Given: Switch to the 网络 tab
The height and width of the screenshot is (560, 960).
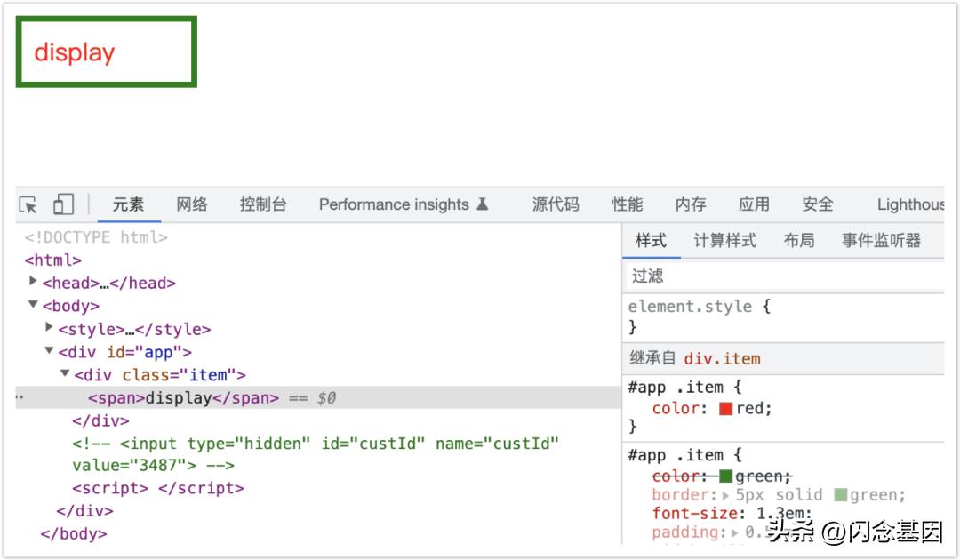Looking at the screenshot, I should (x=192, y=204).
